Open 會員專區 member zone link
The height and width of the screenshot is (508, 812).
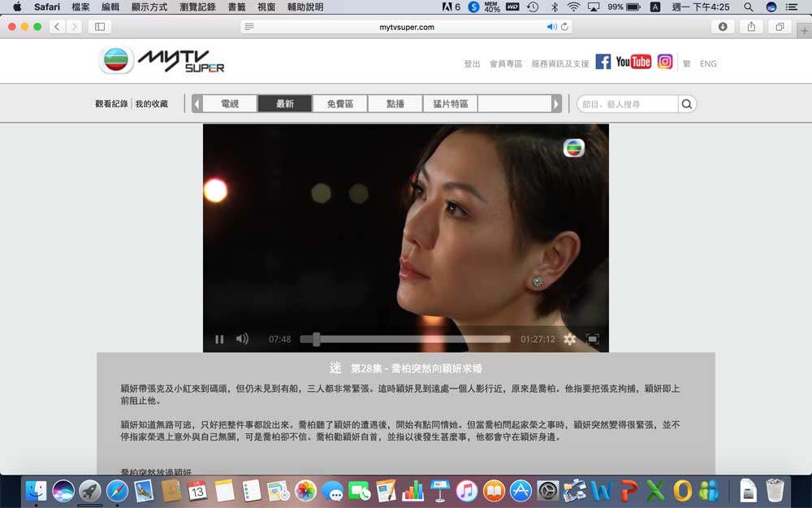[x=506, y=63]
